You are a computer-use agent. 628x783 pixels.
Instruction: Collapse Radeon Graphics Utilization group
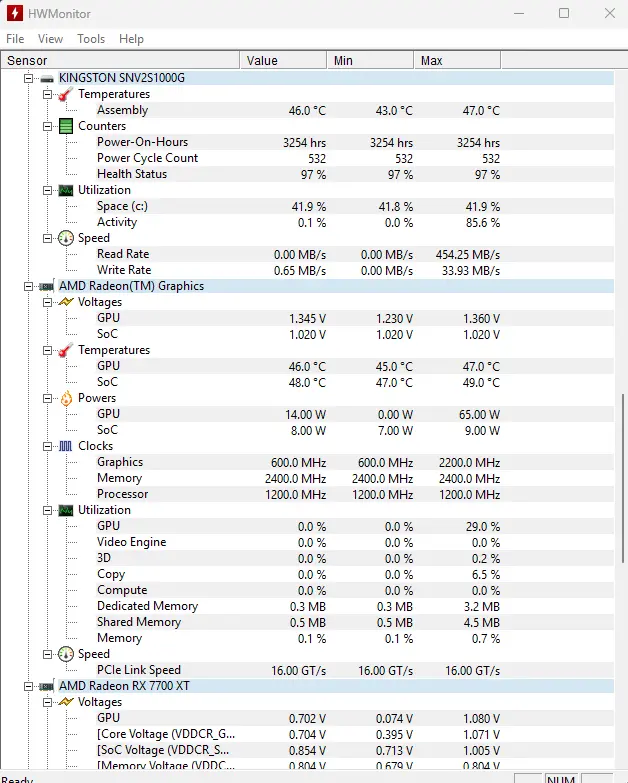tap(47, 510)
